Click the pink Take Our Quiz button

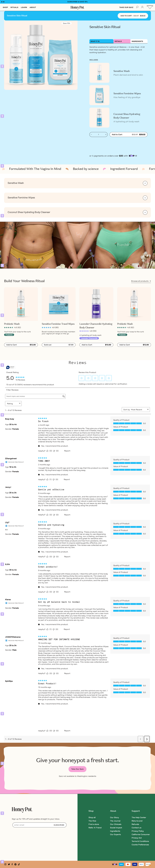(x=77, y=769)
